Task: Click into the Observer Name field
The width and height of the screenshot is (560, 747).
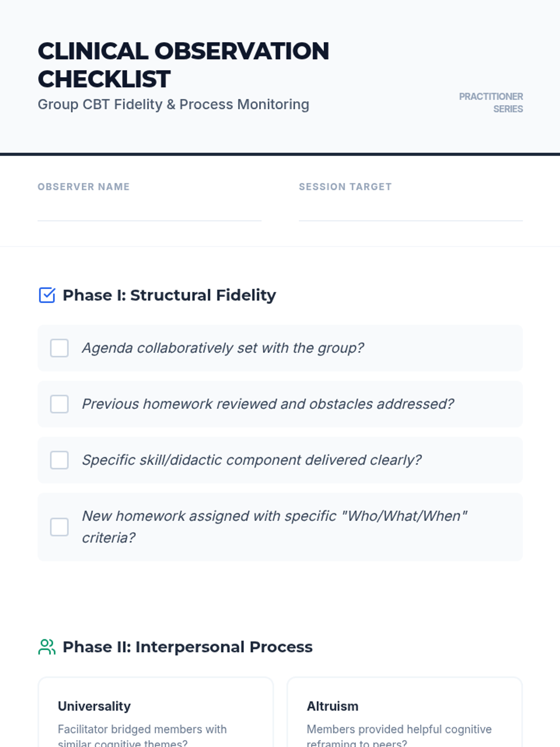Action: [149, 211]
